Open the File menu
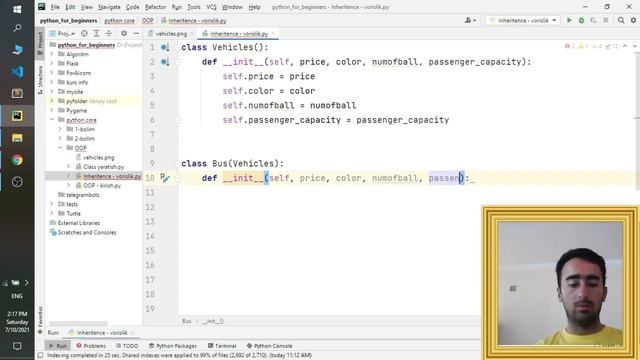640x360 pixels. pos(55,7)
